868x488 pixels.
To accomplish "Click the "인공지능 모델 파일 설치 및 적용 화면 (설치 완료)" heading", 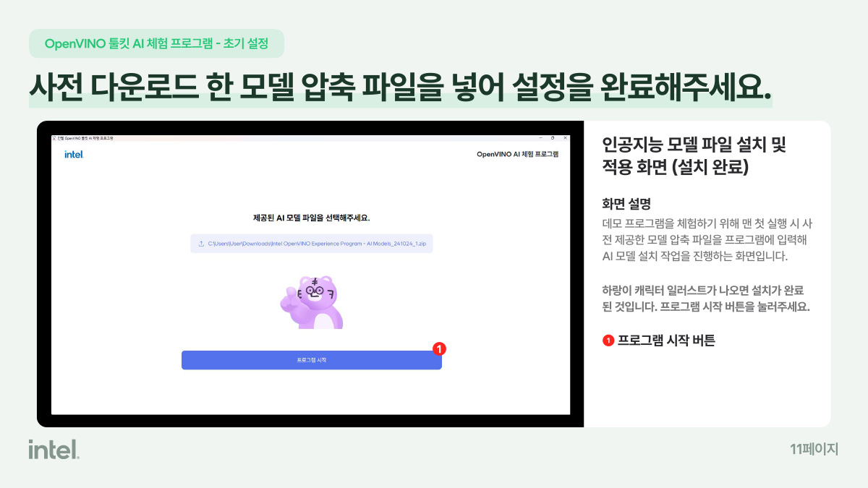I will click(x=694, y=156).
